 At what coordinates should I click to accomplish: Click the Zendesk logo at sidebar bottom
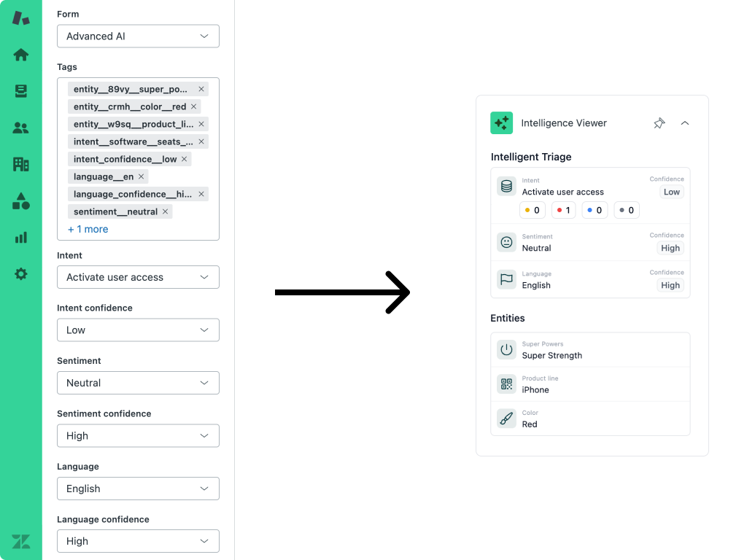[21, 541]
